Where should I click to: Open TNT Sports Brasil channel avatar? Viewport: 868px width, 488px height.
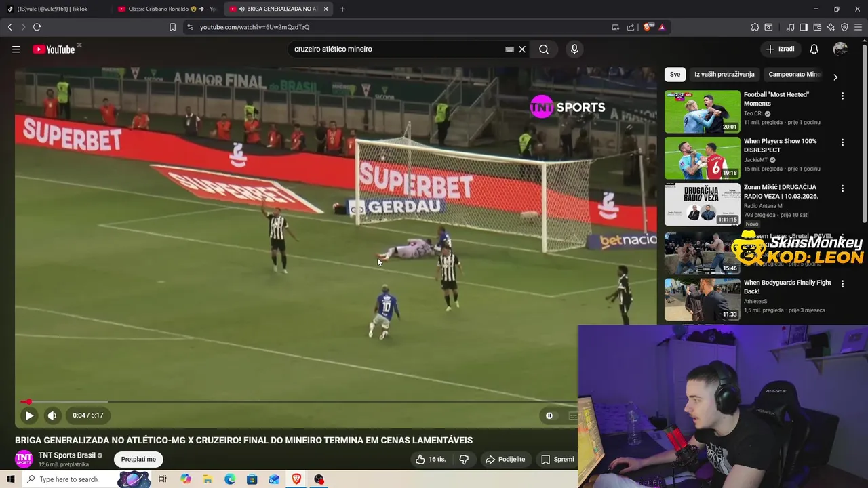[x=24, y=459]
